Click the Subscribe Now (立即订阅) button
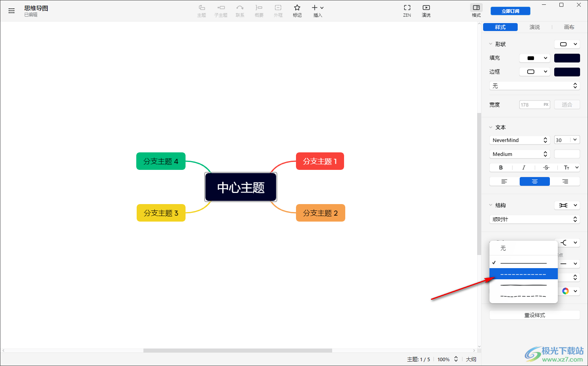This screenshot has height=366, width=588. (511, 11)
